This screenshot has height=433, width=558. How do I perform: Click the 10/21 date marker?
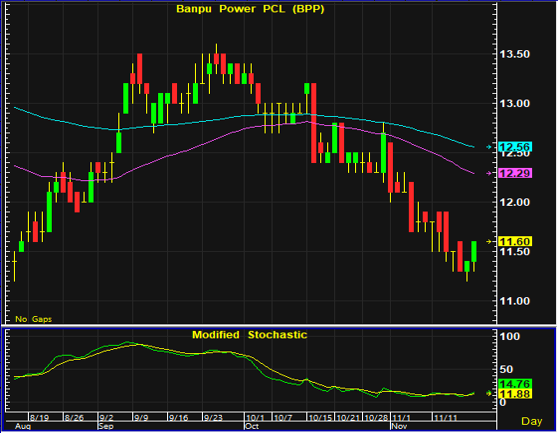[348, 417]
